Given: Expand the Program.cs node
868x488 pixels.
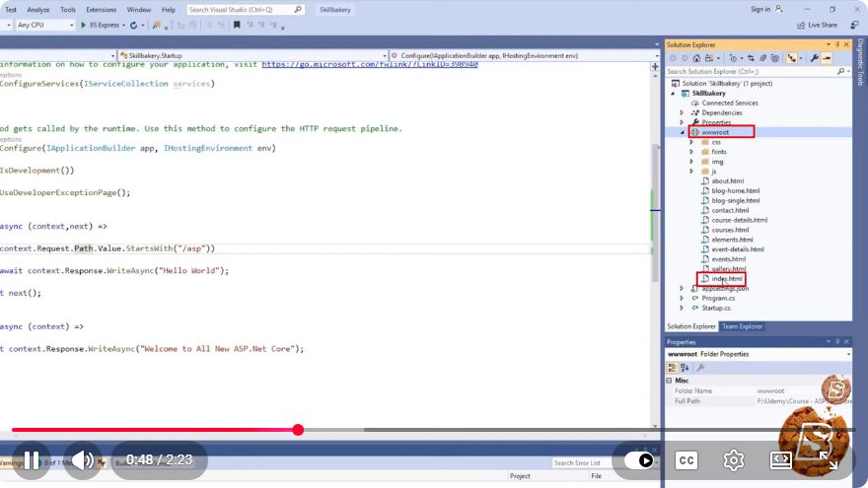Looking at the screenshot, I should click(x=682, y=298).
